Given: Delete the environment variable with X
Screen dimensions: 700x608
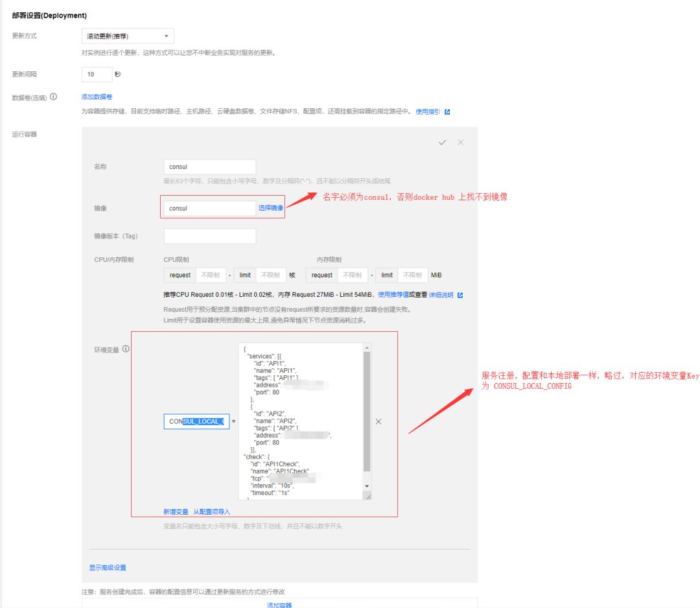Looking at the screenshot, I should [379, 421].
